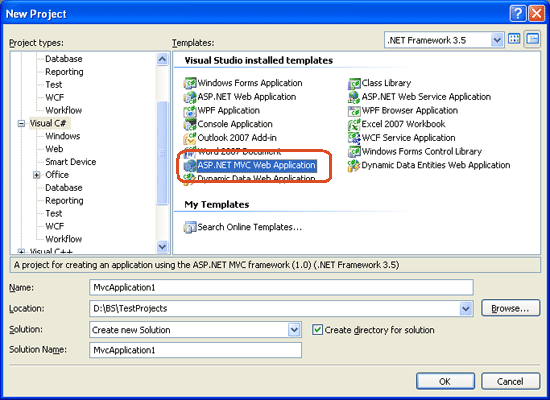This screenshot has height=400, width=550.
Task: Click 'Class Library' template label
Action: coord(386,83)
